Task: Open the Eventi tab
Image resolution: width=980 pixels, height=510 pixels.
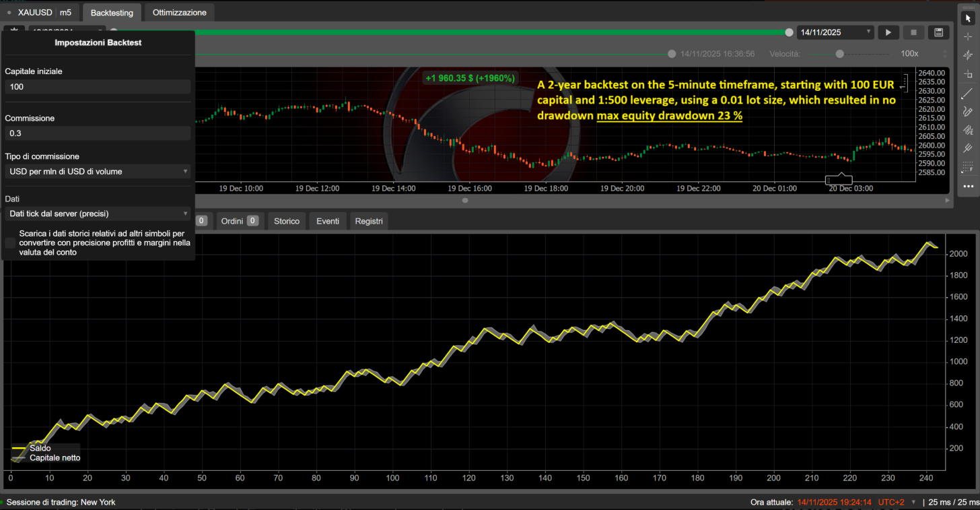Action: click(x=328, y=221)
